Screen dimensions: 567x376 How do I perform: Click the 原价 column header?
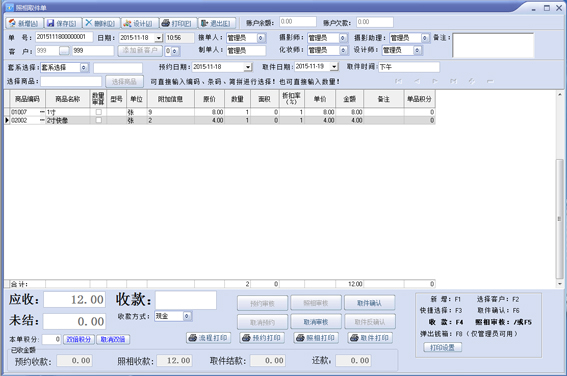209,99
